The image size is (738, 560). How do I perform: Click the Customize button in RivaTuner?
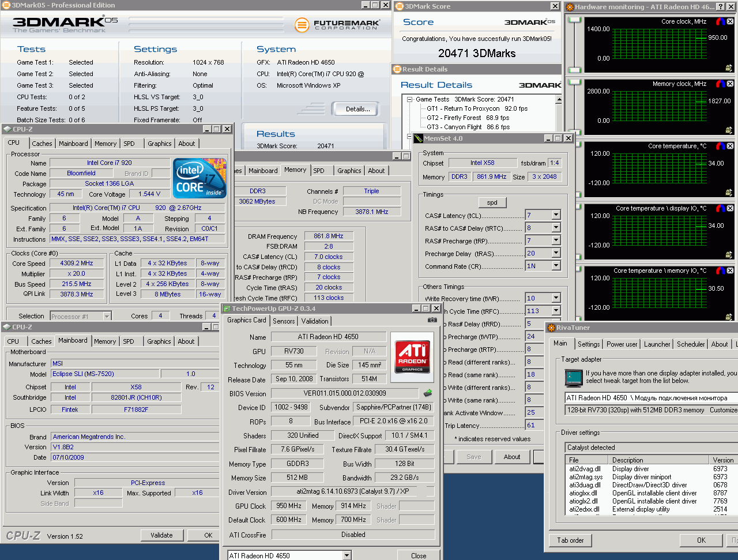click(723, 410)
